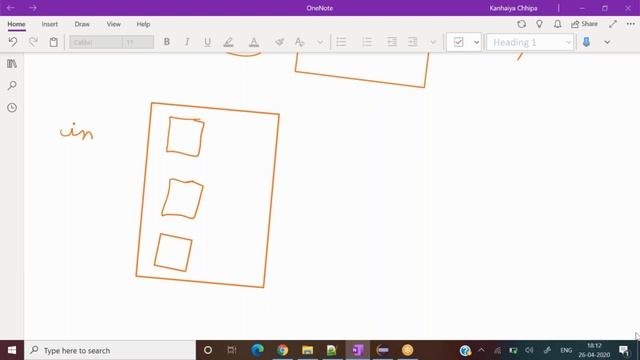Open the Draw tab
Screen dimensions: 640x360
pos(82,24)
